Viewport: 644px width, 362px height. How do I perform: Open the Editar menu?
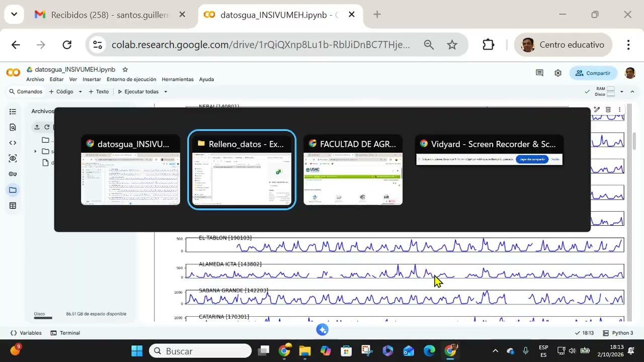(x=56, y=79)
